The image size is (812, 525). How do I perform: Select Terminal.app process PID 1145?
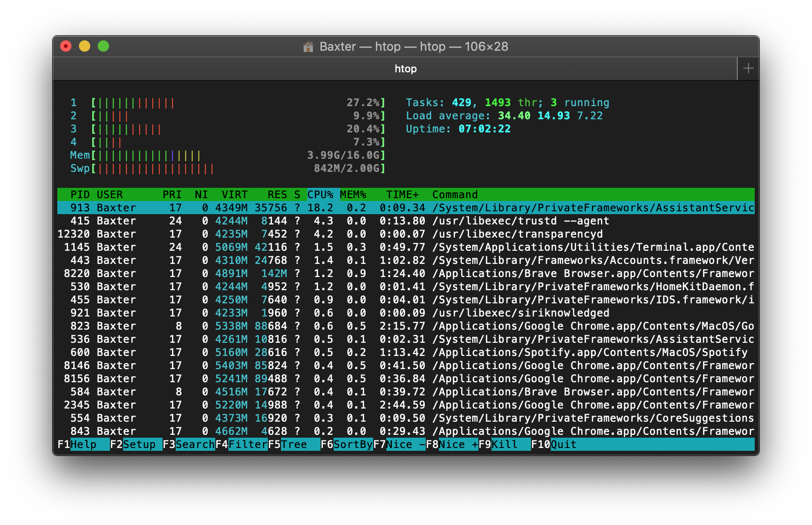tap(406, 247)
